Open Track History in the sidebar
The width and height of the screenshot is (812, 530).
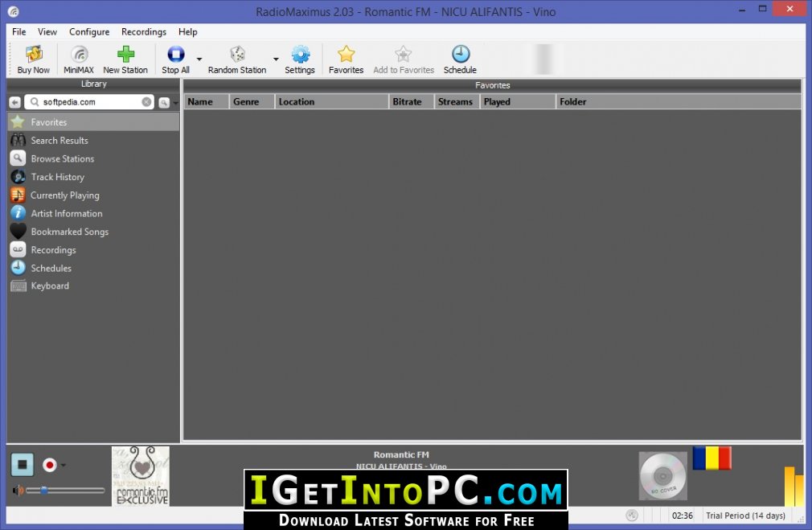[93, 177]
